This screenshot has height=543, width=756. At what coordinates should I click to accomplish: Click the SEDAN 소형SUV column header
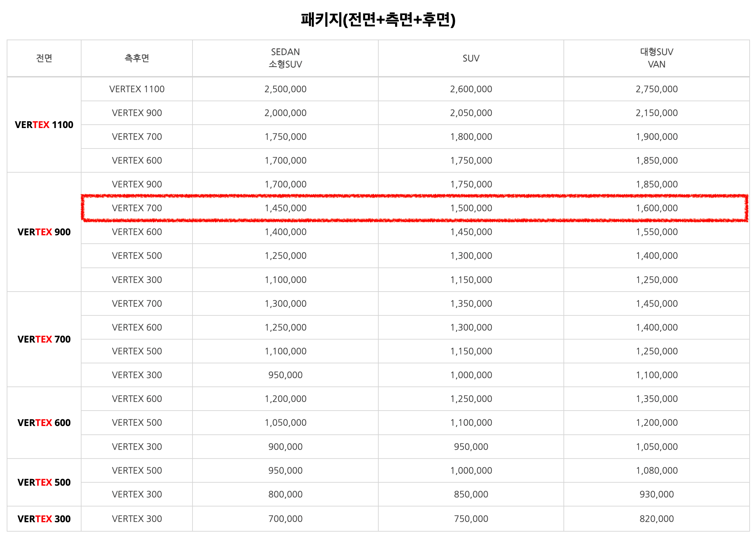285,58
